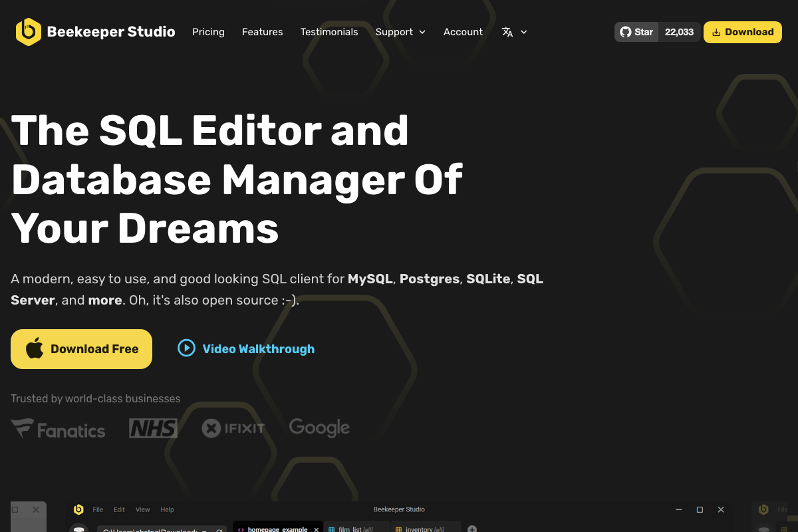
Task: Click the 22,033 GitHub star count
Action: [679, 32]
